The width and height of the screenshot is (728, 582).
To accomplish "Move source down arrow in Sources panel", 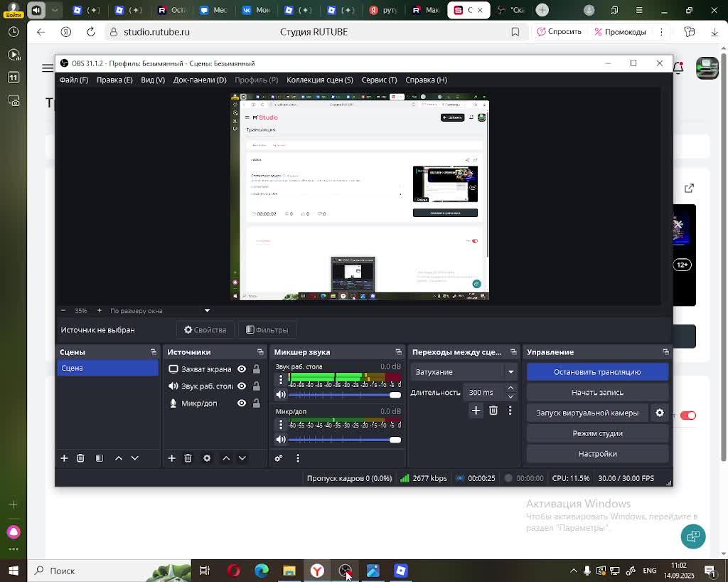I will [242, 458].
